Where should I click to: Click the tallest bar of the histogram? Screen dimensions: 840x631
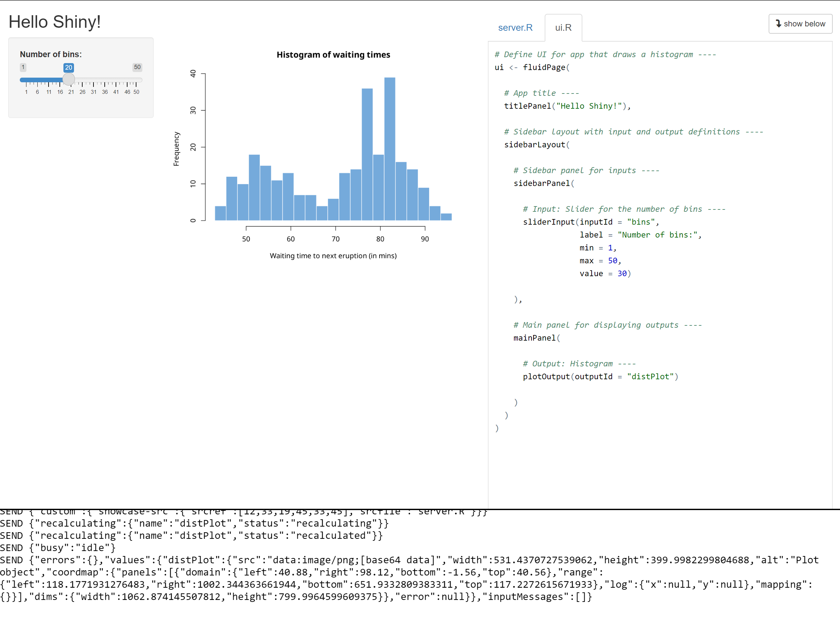click(x=389, y=148)
